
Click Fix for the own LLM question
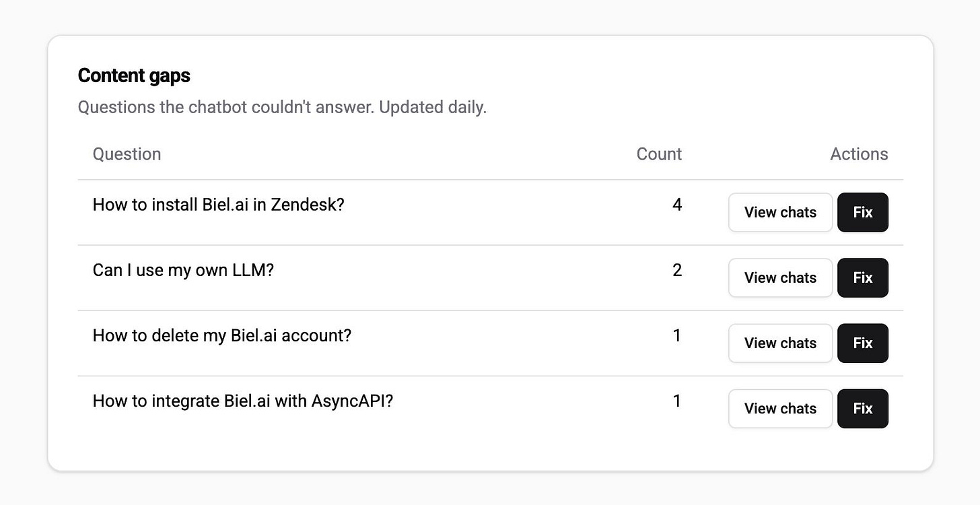(x=862, y=277)
